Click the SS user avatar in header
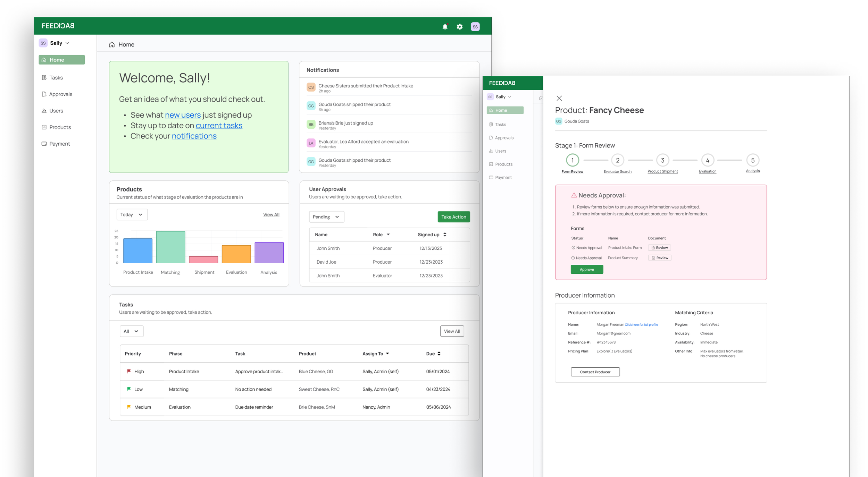This screenshot has width=868, height=477. (475, 27)
